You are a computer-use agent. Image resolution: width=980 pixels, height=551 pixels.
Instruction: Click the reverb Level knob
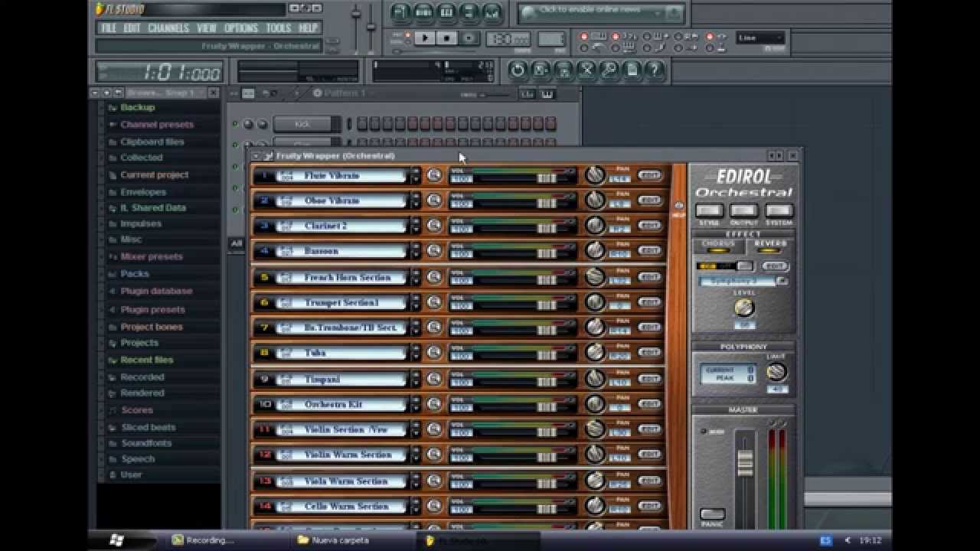(744, 308)
